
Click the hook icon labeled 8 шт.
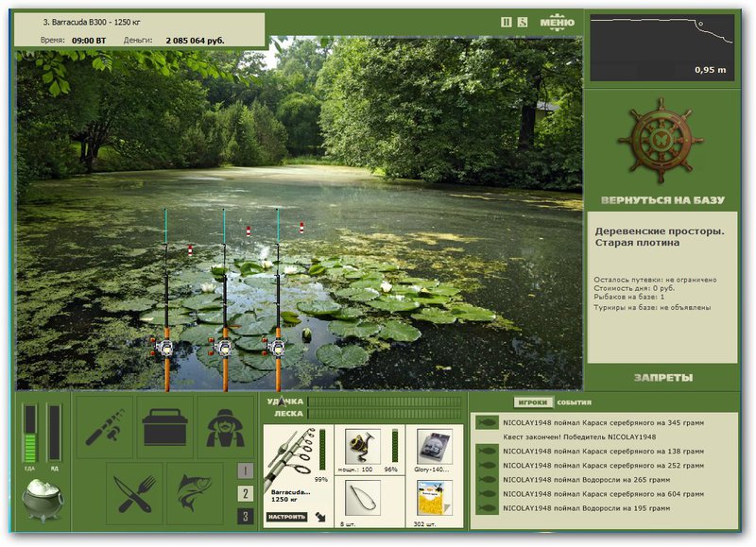[x=363, y=499]
